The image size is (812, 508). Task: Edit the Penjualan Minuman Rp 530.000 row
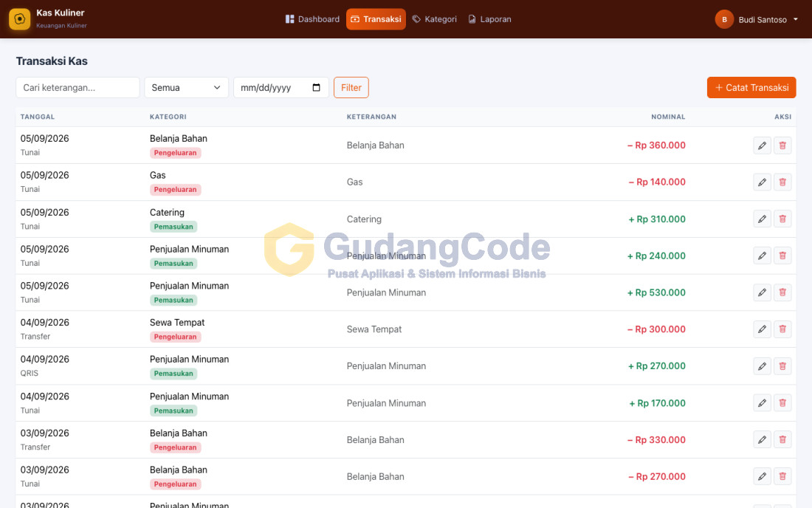[763, 292]
